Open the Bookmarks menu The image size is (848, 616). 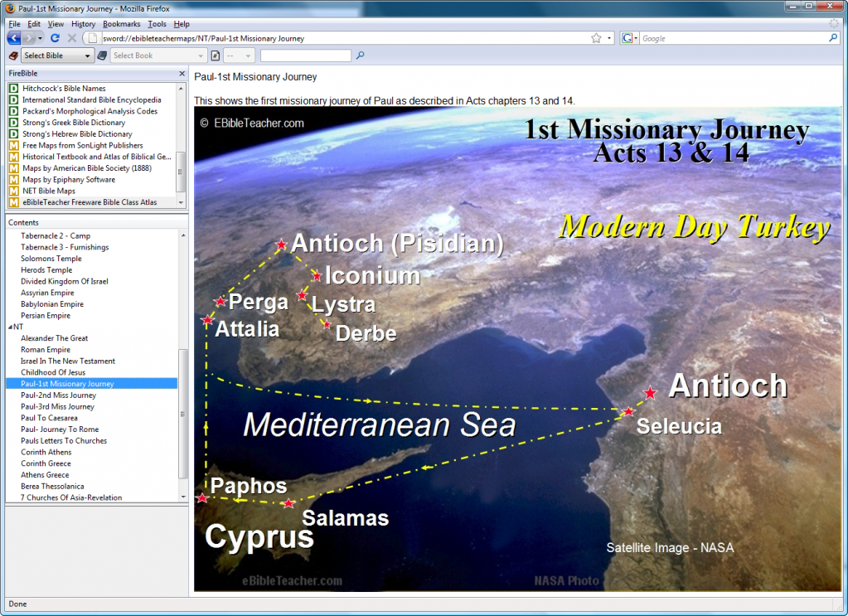(x=121, y=24)
